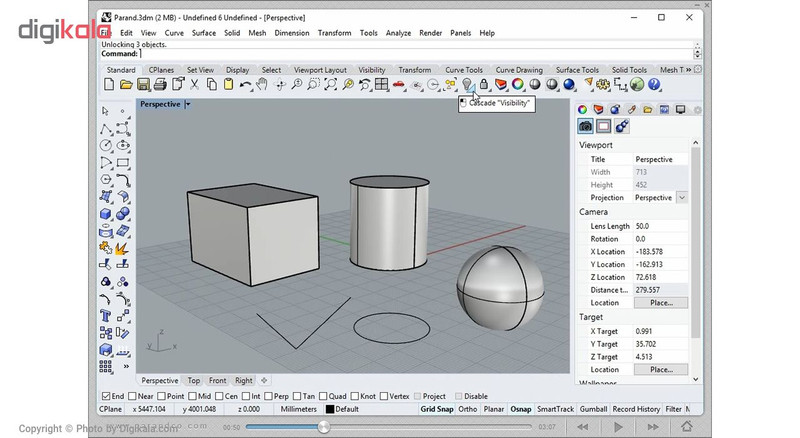Click the Cut scissors icon

click(x=194, y=84)
